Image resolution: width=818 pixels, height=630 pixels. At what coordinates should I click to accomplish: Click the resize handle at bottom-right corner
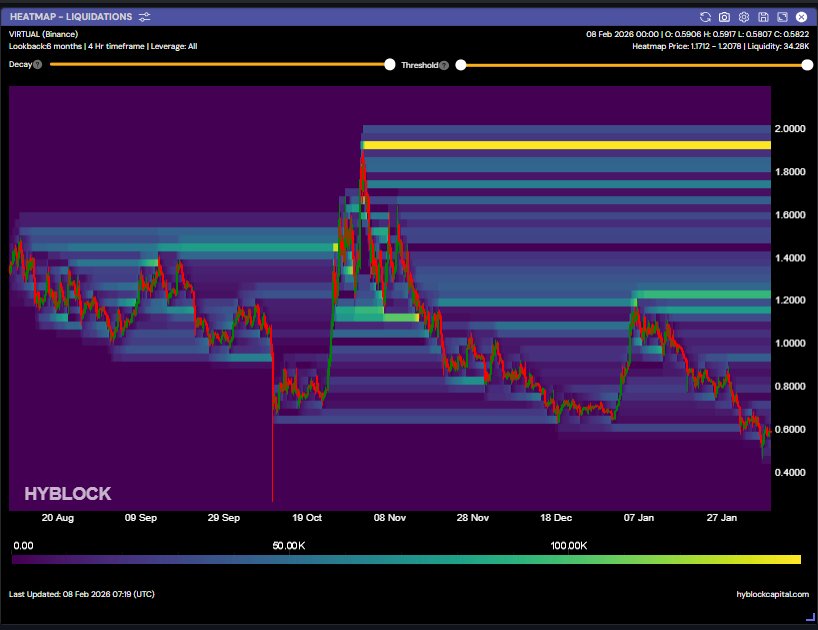pyautogui.click(x=810, y=619)
